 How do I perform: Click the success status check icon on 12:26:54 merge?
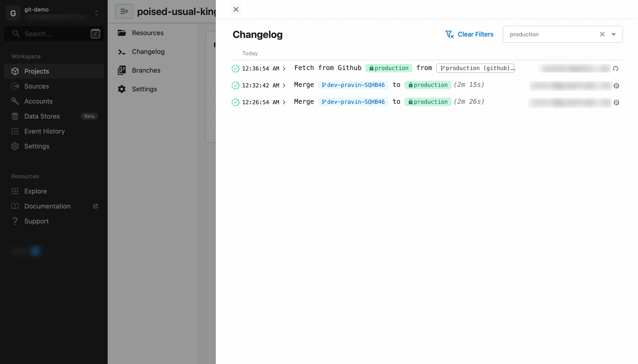point(235,102)
